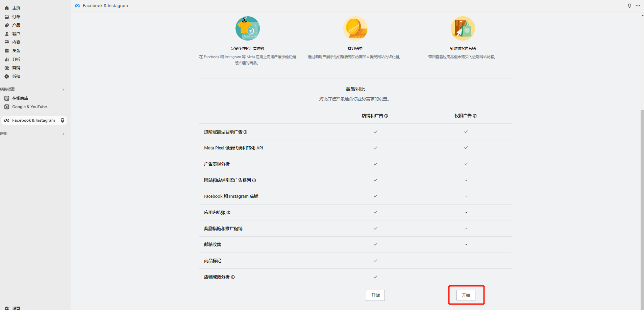
Task: Select Facebook & Instagram sidebar item
Action: [x=34, y=120]
